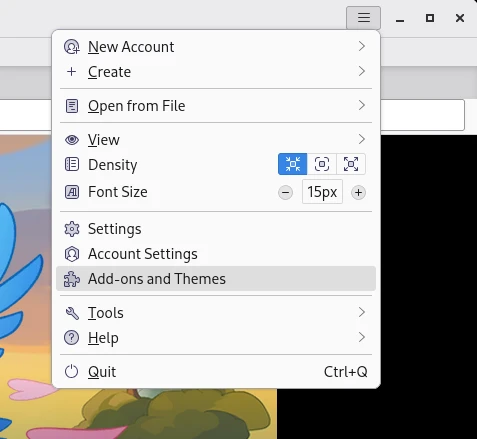Click the Account Settings person icon

tap(72, 254)
